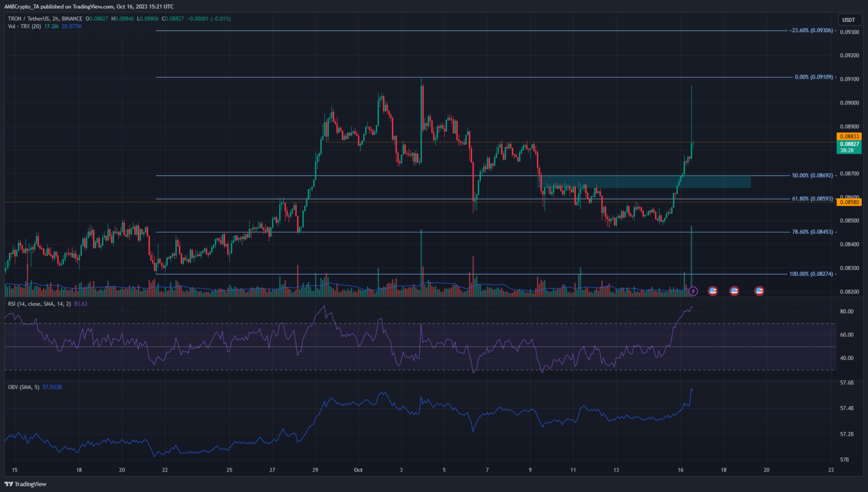Open the USDT currency selector

(x=848, y=20)
